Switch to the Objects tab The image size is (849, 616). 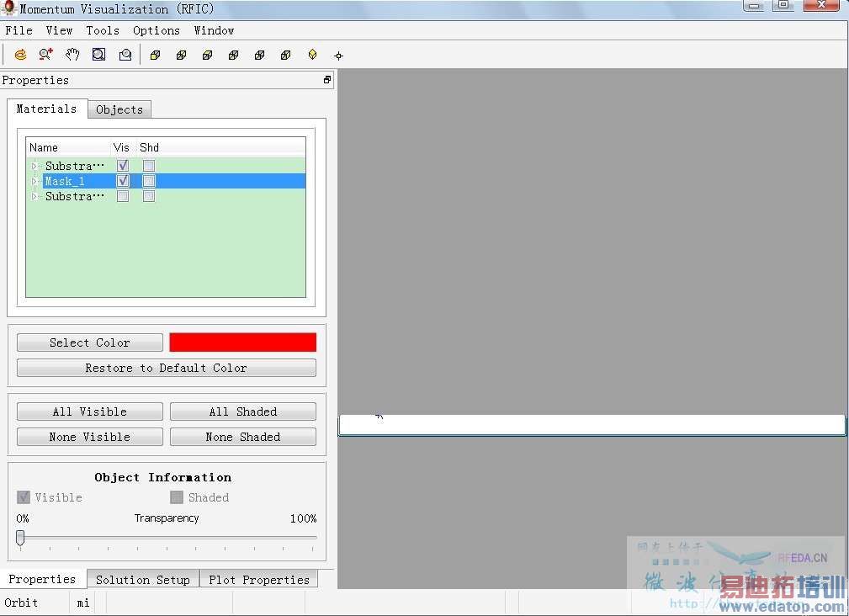point(119,109)
